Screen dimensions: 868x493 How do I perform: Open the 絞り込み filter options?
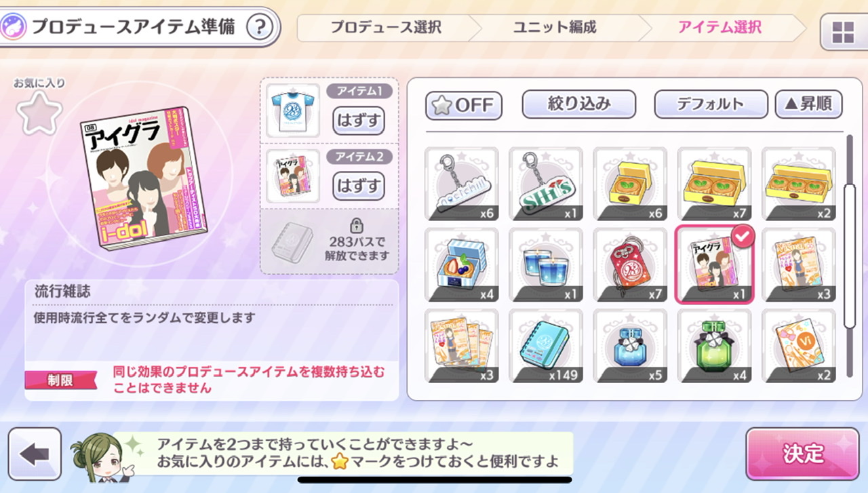click(x=578, y=104)
